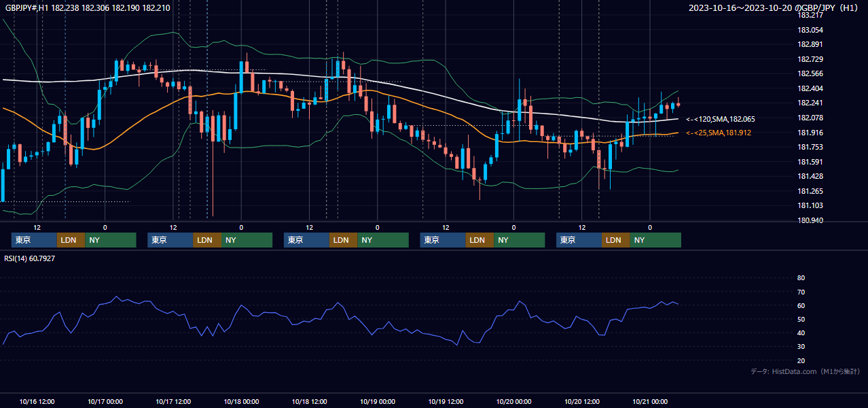Screen dimensions: 868x408
Task: Click price axis value 183.217
Action: point(810,15)
